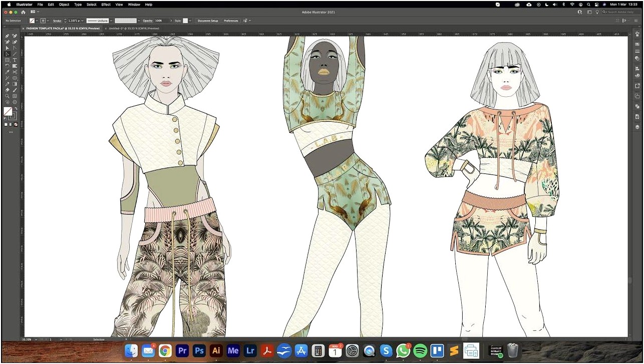Image resolution: width=644 pixels, height=364 pixels.
Task: Expand the stroke color dropdown in control bar
Action: pos(48,21)
